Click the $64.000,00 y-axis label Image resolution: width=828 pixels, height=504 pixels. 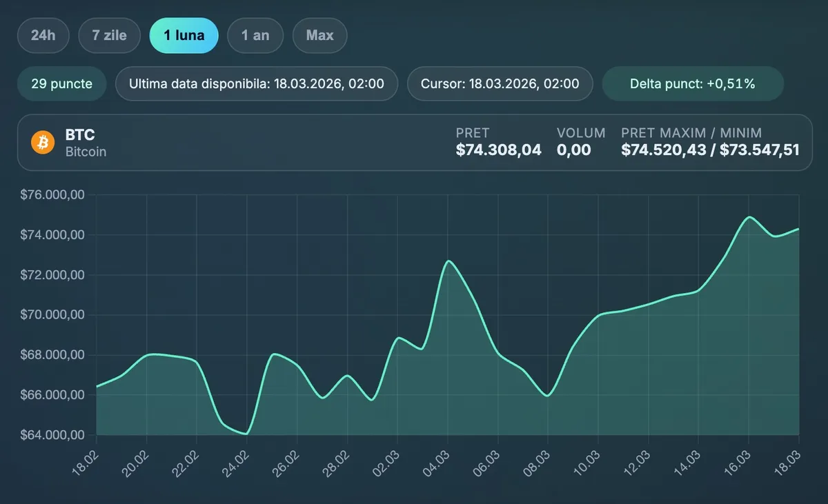(x=52, y=435)
